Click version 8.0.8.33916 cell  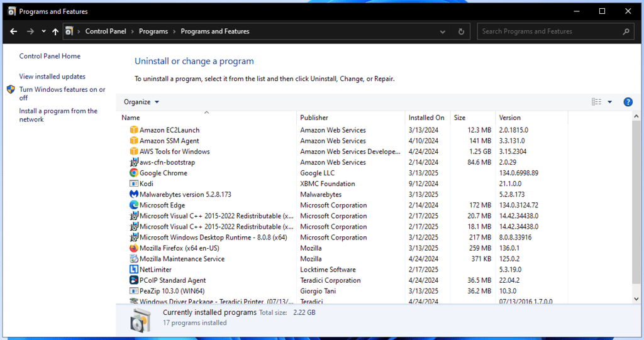516,238
